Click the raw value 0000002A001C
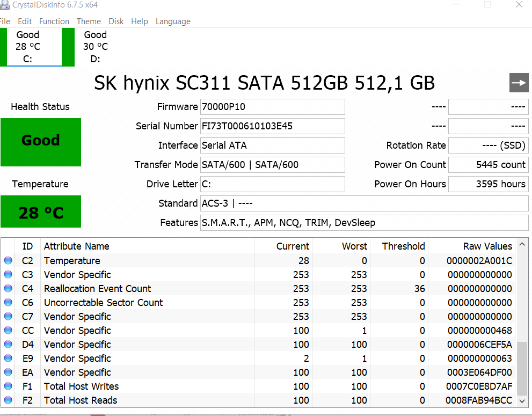532x416 pixels. (479, 260)
